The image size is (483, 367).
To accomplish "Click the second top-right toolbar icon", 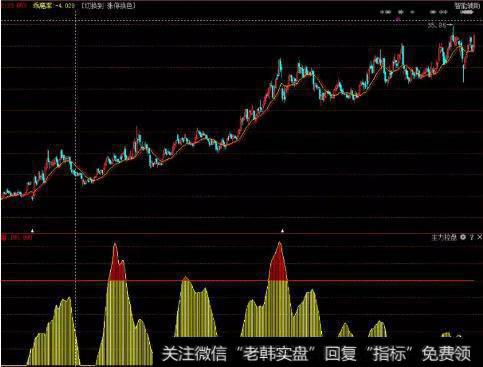I will point(401,12).
